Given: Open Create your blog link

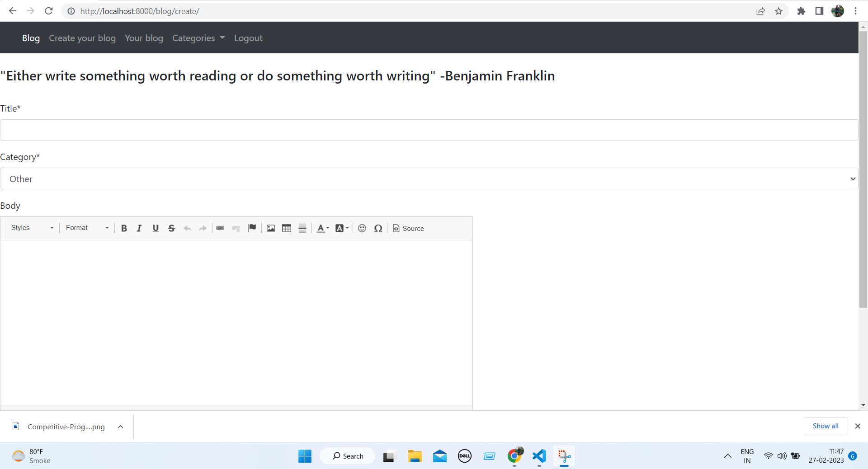Looking at the screenshot, I should pos(82,38).
